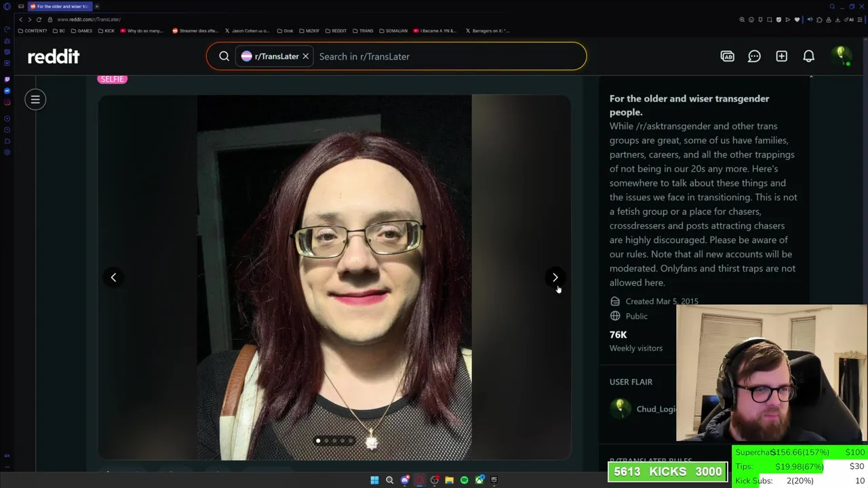Click the snapshot selection toolbar icon

pos(770,20)
